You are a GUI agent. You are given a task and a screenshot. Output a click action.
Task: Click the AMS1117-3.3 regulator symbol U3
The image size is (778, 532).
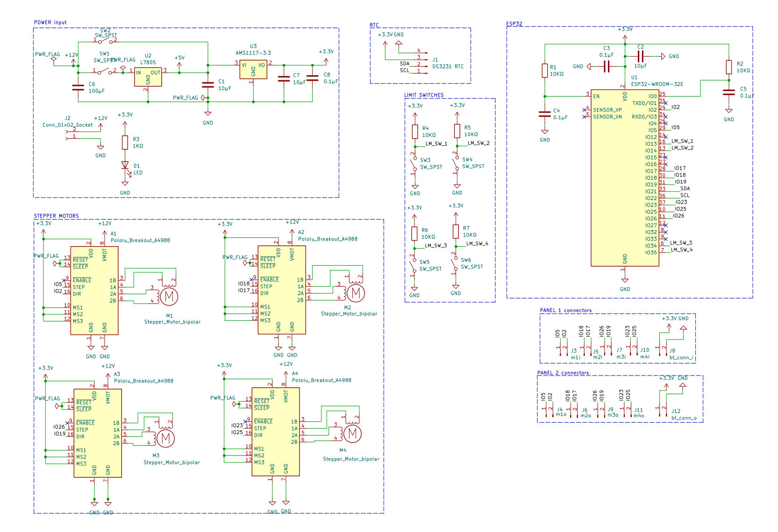[x=253, y=70]
